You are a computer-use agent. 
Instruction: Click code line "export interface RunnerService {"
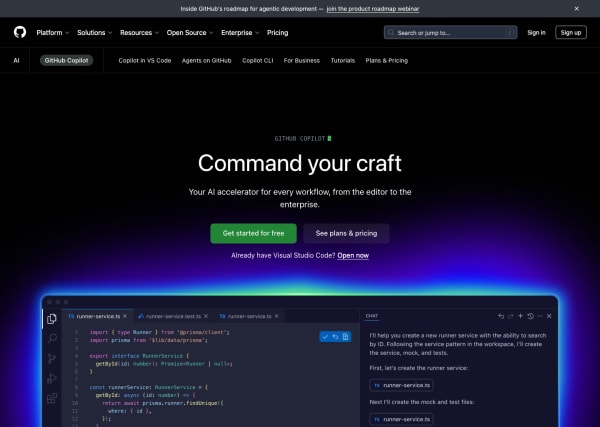pos(139,356)
